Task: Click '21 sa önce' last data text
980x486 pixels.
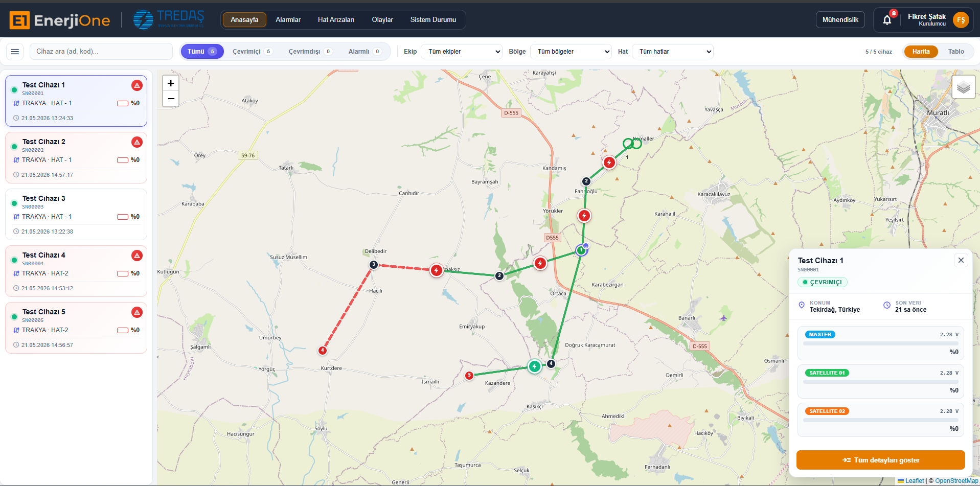Action: [x=910, y=310]
